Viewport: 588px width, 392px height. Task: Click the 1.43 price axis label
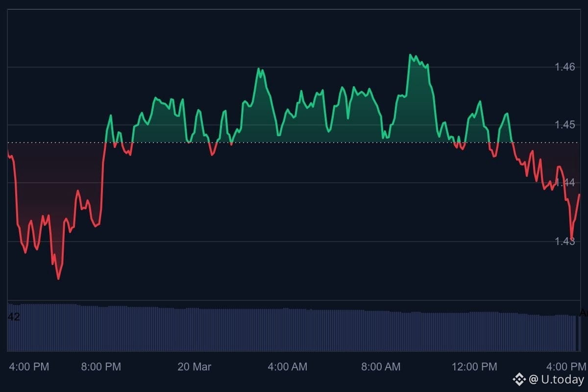[x=564, y=241]
